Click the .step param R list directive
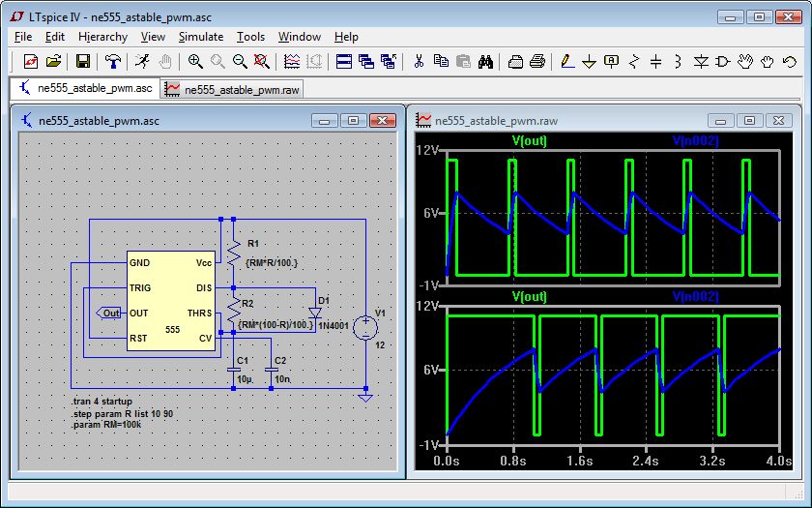The height and width of the screenshot is (508, 812). coord(122,414)
